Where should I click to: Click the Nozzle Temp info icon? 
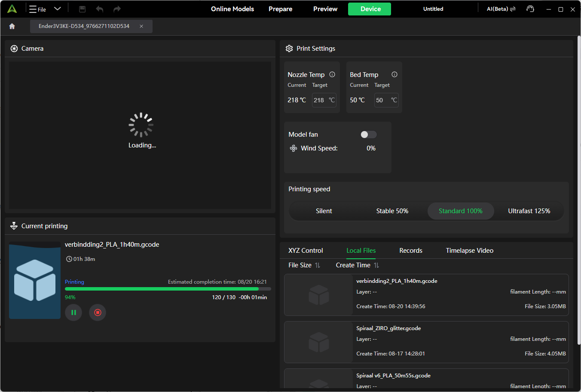click(332, 74)
